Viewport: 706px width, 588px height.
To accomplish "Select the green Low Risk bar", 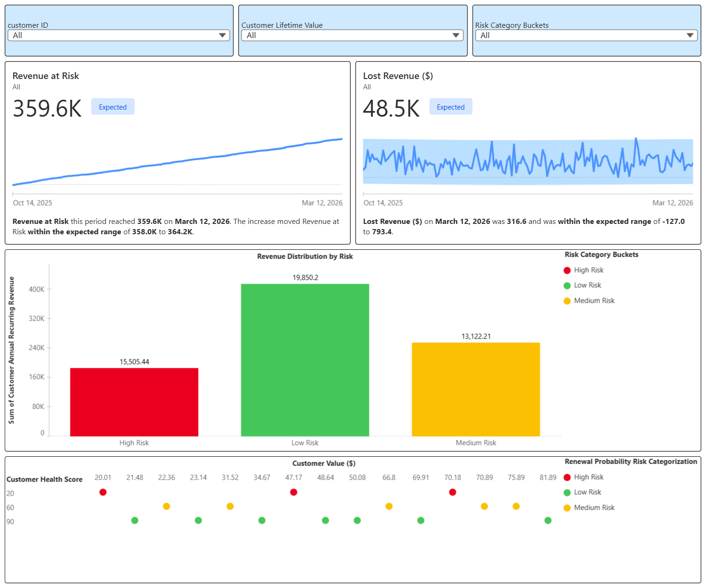I will tap(305, 360).
